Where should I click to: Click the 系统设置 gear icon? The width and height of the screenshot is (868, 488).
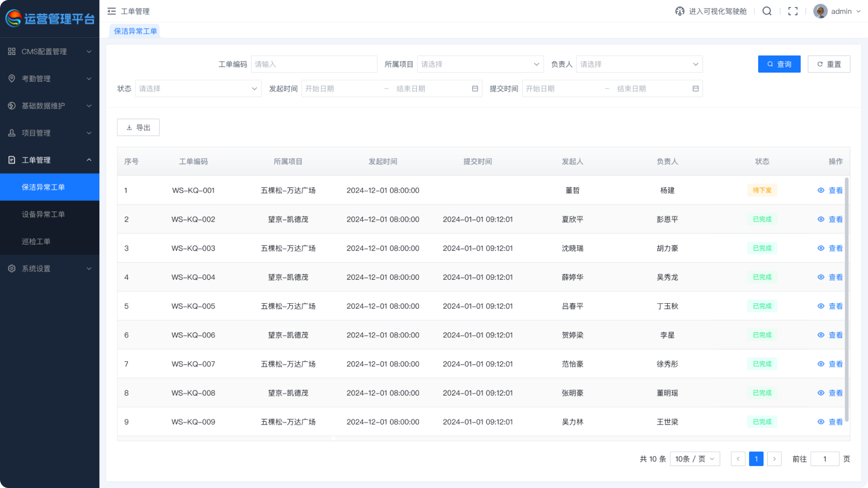12,269
